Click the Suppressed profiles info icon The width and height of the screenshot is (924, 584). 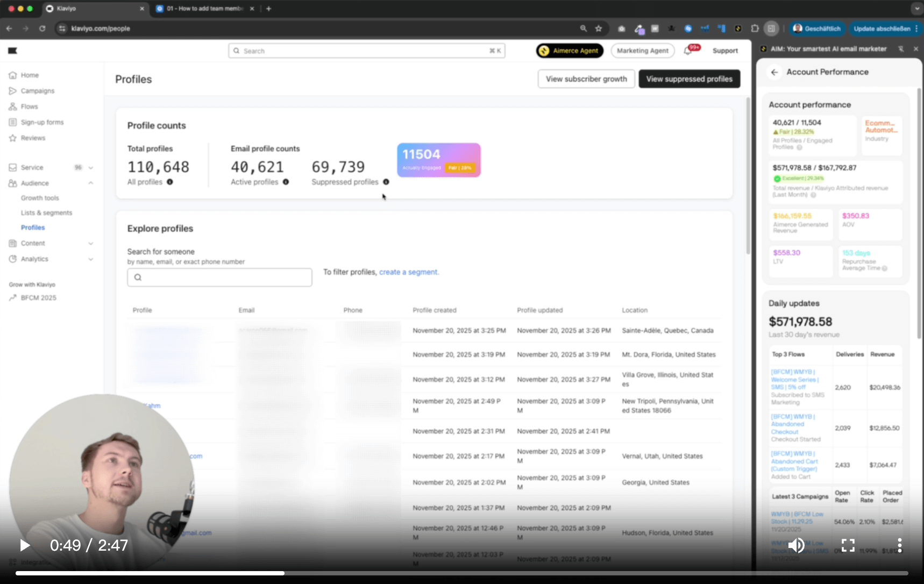(x=386, y=182)
